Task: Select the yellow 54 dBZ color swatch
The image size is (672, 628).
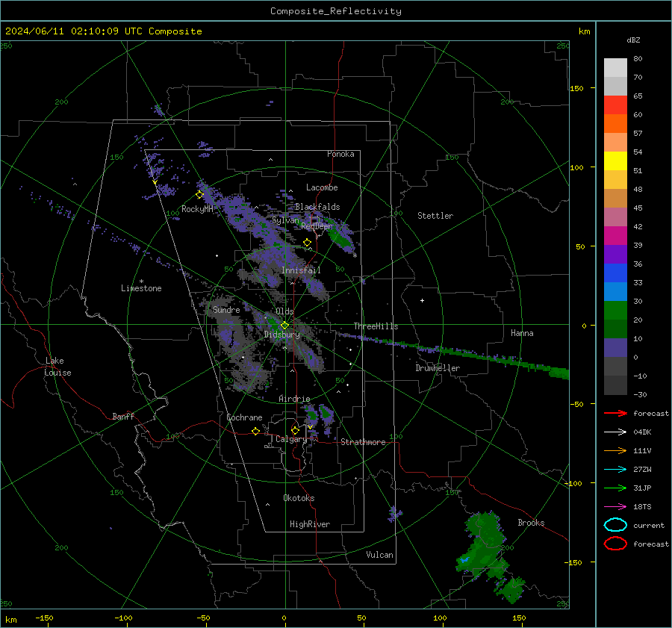Action: [615, 161]
